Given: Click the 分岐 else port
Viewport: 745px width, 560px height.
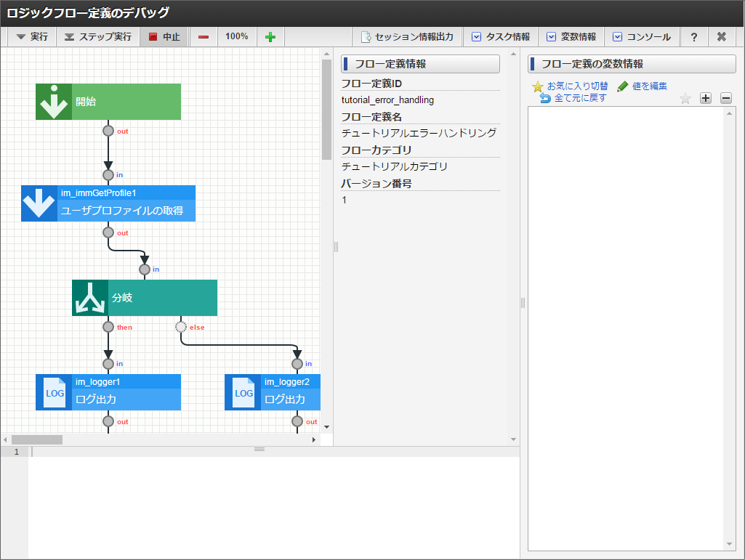Looking at the screenshot, I should tap(181, 327).
